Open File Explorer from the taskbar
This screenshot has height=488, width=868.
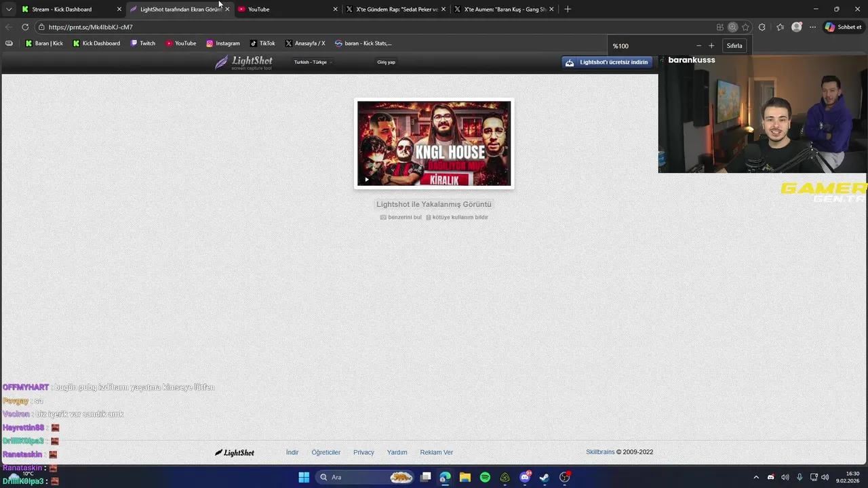pos(465,477)
